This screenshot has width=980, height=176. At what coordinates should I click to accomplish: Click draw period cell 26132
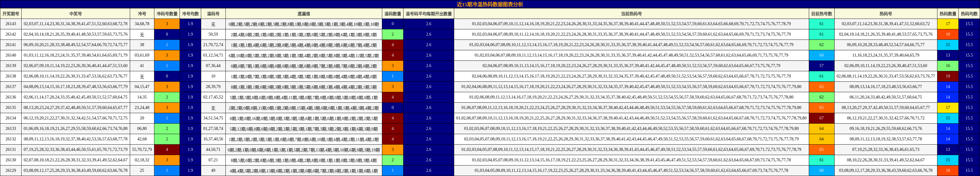(11, 139)
